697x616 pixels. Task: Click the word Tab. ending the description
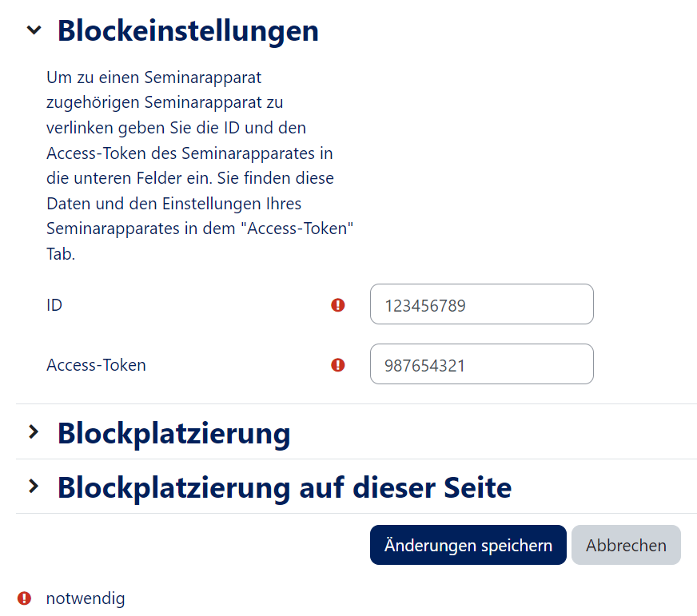tap(61, 254)
